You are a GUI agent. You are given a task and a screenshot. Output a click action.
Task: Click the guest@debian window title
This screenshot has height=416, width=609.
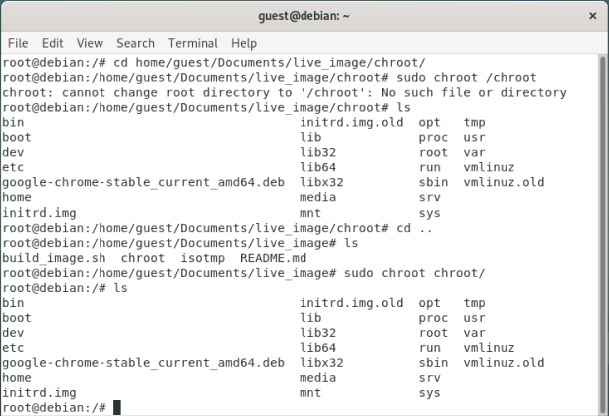304,16
